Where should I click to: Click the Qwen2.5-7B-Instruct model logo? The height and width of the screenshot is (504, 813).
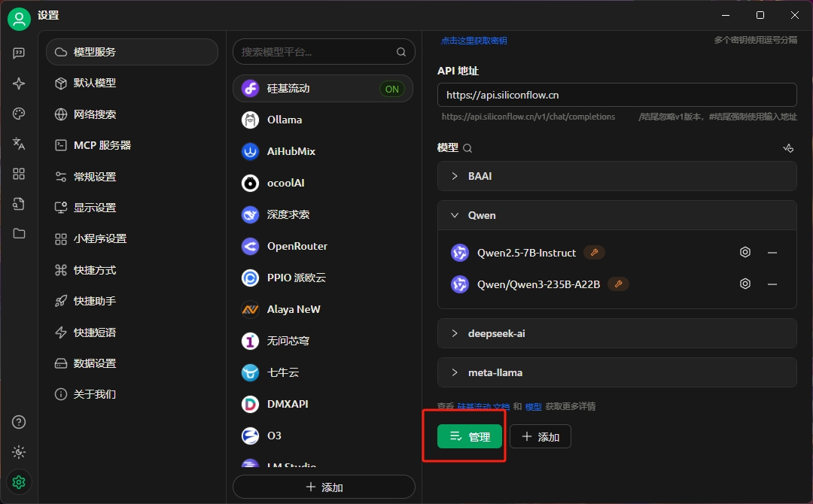(459, 253)
